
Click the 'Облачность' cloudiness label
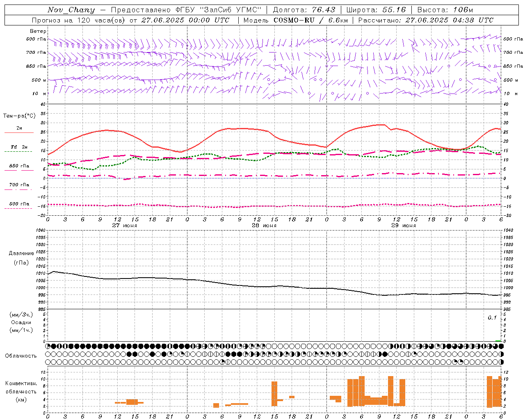coord(21,356)
